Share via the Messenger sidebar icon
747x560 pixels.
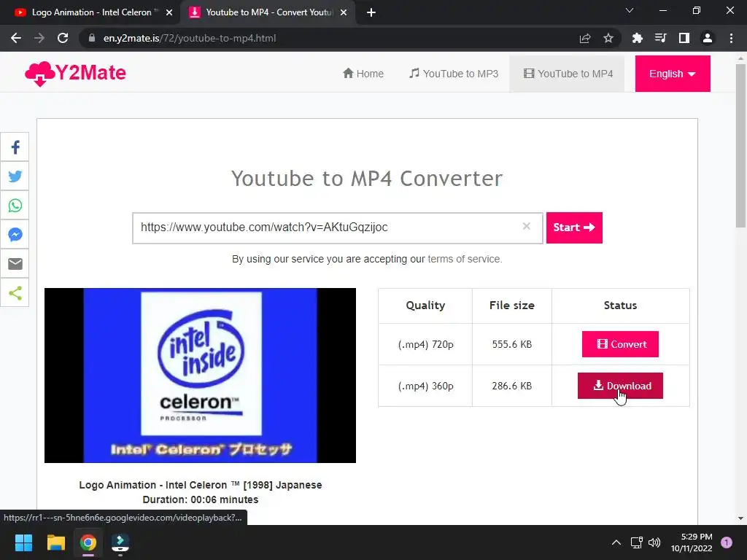pyautogui.click(x=15, y=234)
